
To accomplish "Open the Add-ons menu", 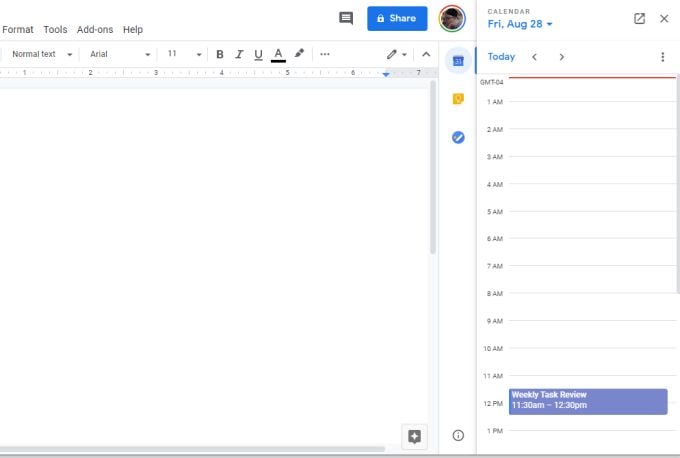I will coord(95,29).
